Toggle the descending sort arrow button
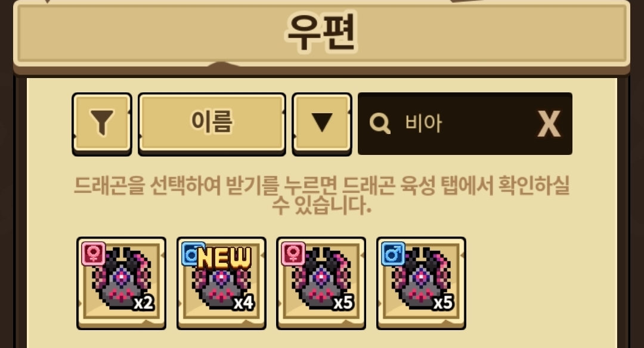The image size is (644, 348). (x=322, y=123)
